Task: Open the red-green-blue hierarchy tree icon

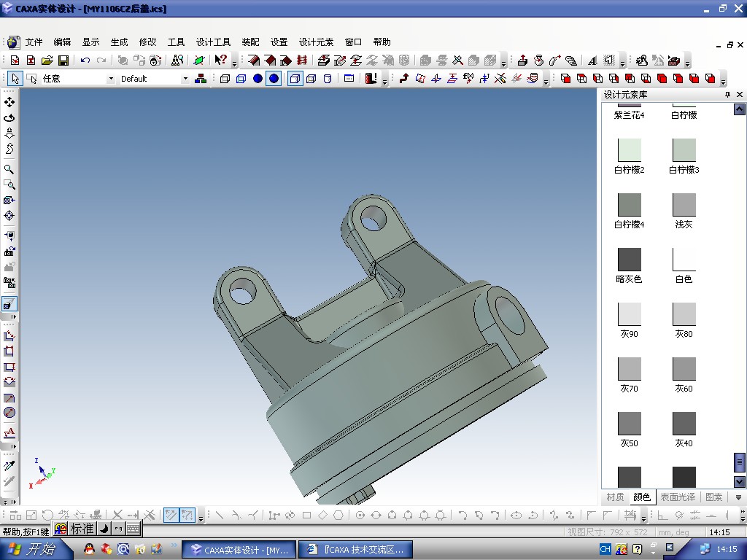Action: [201, 79]
